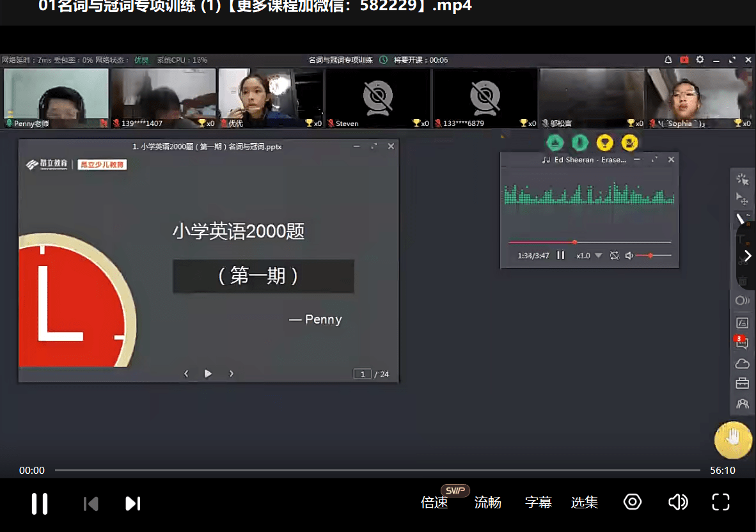Click the slide page number field

click(x=363, y=374)
